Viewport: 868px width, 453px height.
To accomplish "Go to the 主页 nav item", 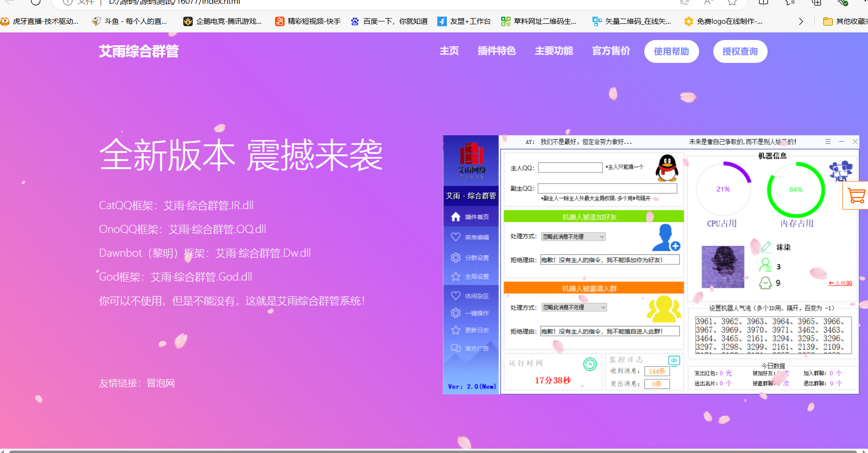I will point(449,51).
